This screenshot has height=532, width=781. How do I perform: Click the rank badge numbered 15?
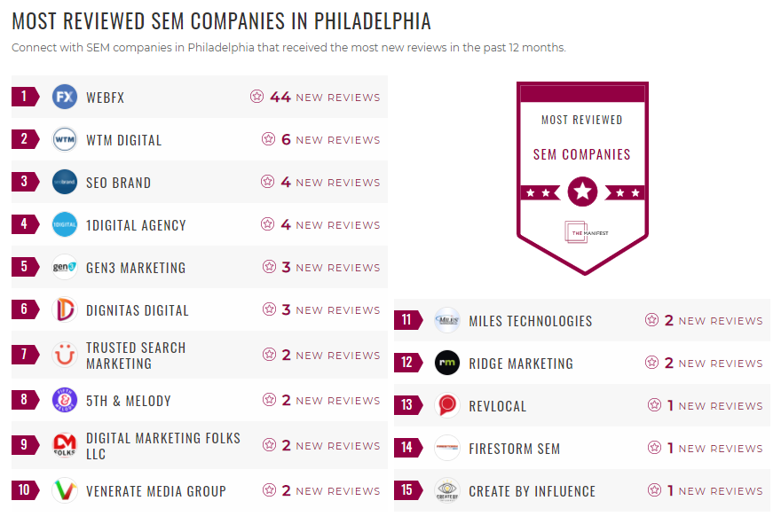[408, 490]
